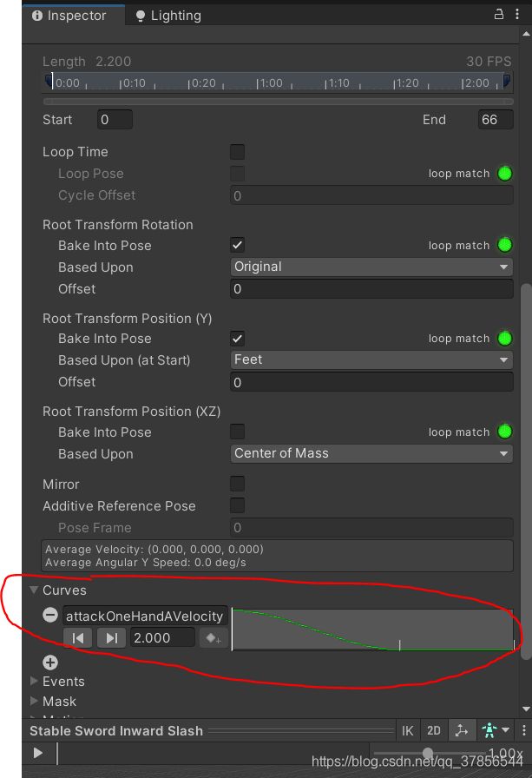Toggle 2D preview mode
Screen dimensions: 532x778
(x=434, y=730)
